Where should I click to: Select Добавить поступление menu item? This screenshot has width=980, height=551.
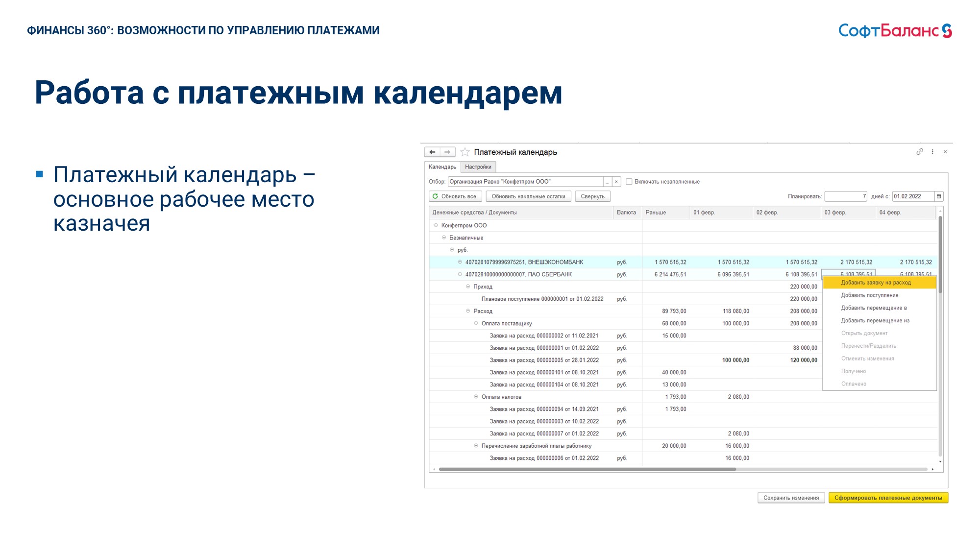point(880,295)
